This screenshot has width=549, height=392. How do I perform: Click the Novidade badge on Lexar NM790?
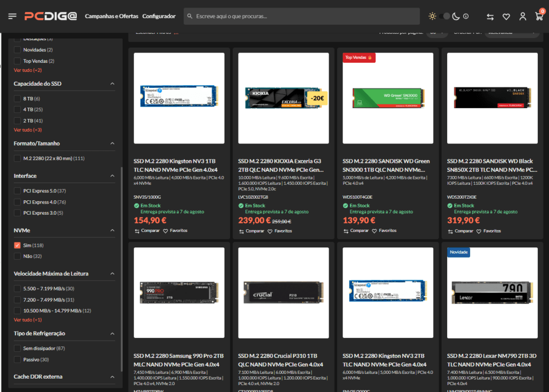pos(458,252)
